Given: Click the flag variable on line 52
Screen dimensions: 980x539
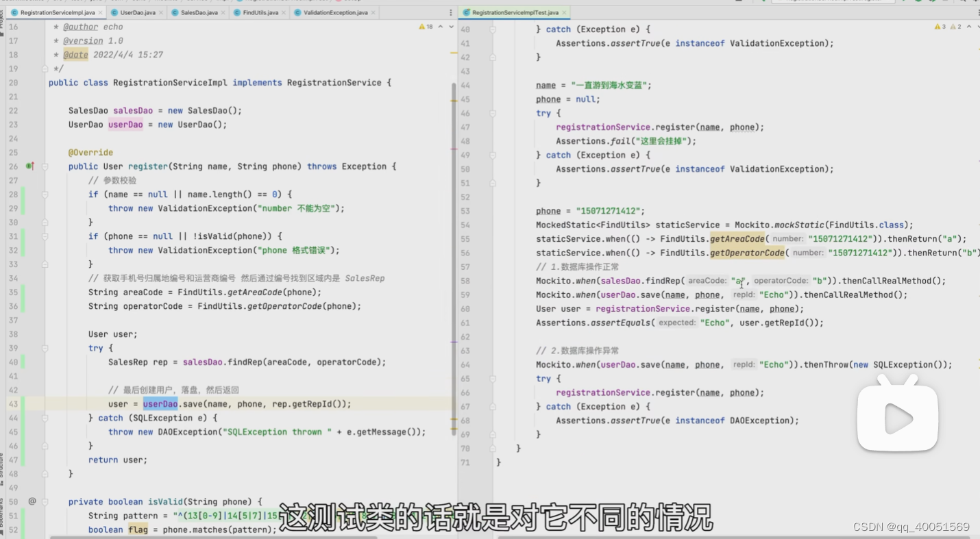Looking at the screenshot, I should (x=138, y=530).
